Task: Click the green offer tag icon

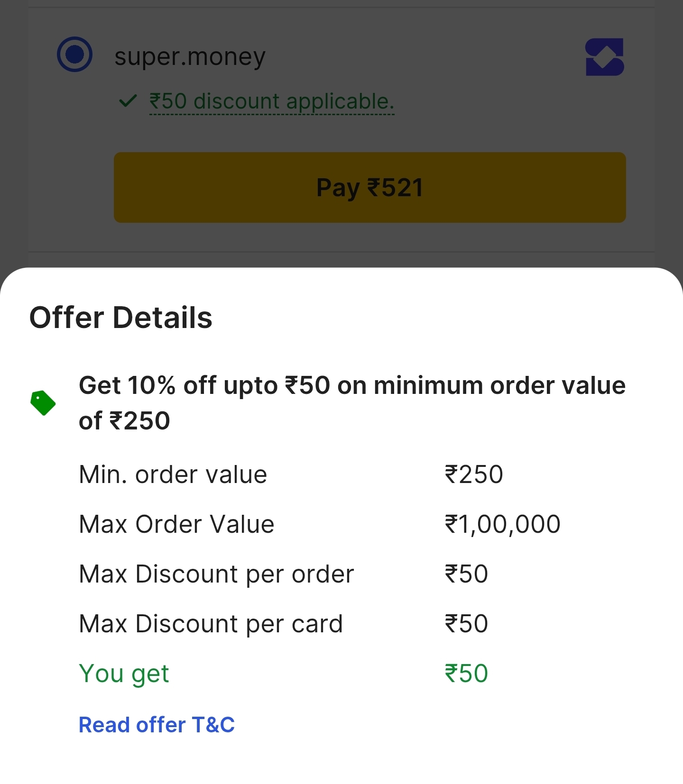Action: (x=43, y=403)
